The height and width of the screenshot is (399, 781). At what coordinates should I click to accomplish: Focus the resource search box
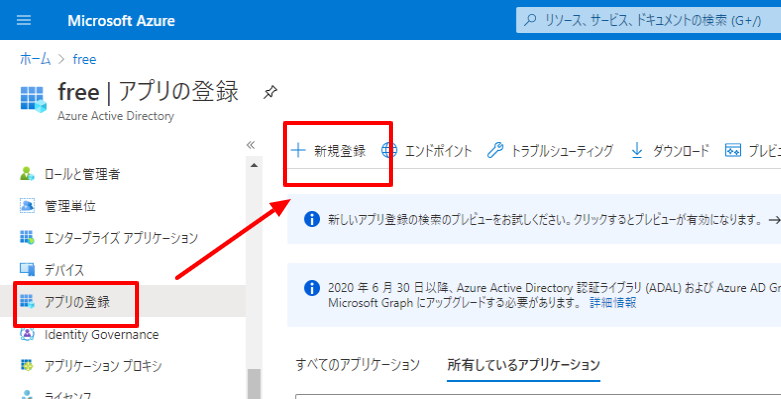[x=649, y=20]
